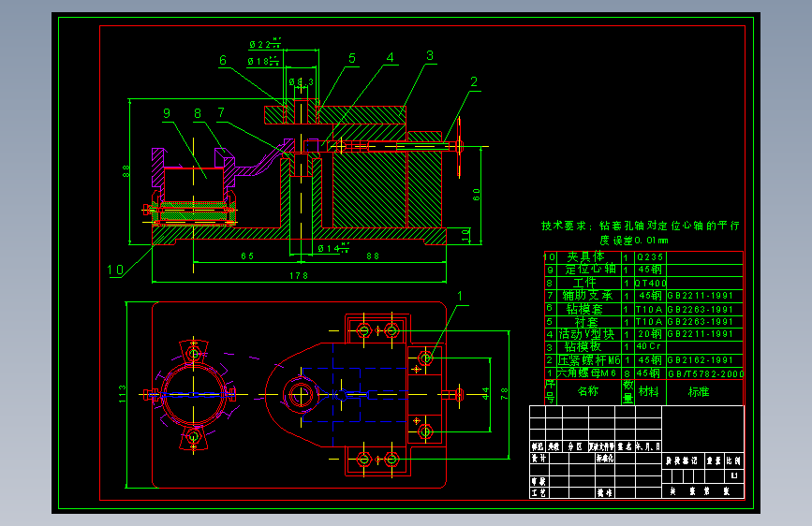Viewport: 812px width, 526px height.
Task: Click 钻模套 in the parts list
Action: (584, 309)
